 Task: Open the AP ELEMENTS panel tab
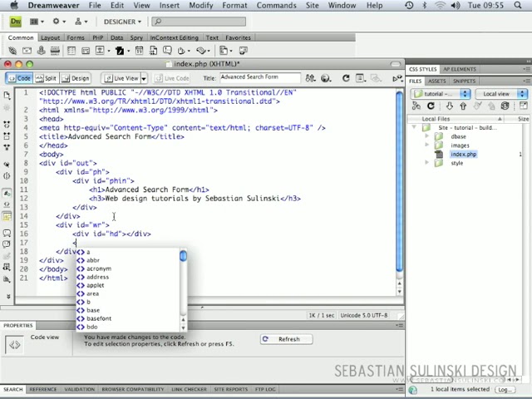tap(460, 69)
